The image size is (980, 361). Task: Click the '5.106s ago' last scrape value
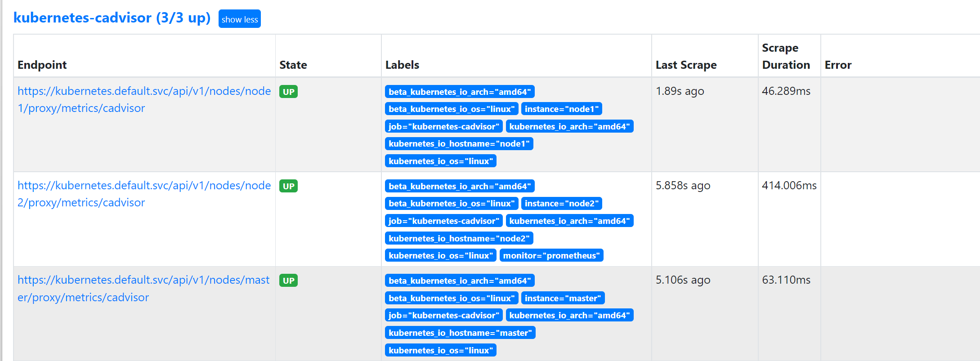click(683, 280)
